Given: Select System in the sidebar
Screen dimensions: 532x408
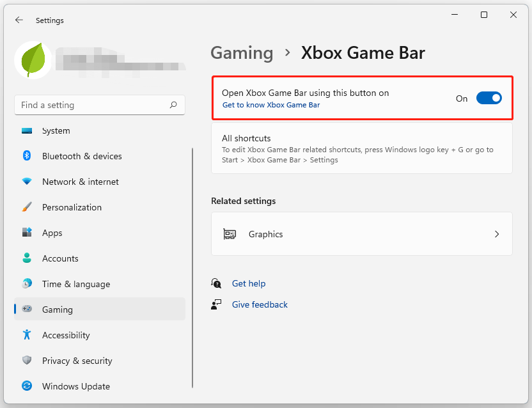Looking at the screenshot, I should [56, 130].
